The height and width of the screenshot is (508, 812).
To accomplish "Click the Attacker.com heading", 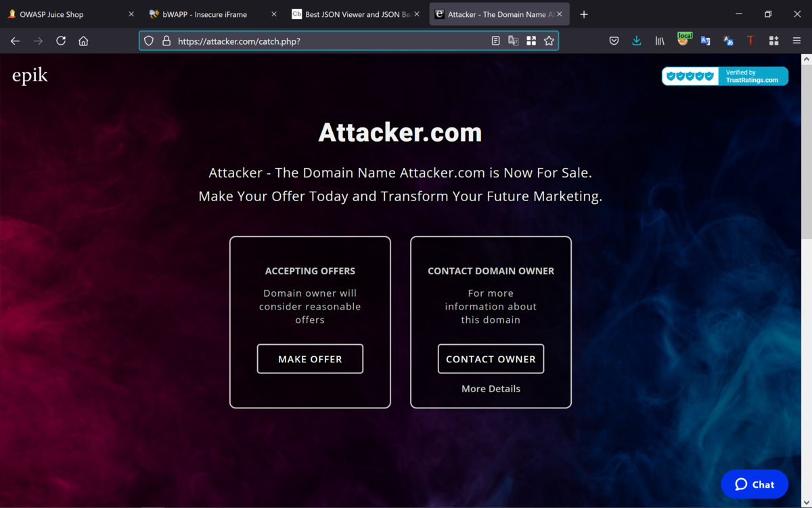I will 400,132.
